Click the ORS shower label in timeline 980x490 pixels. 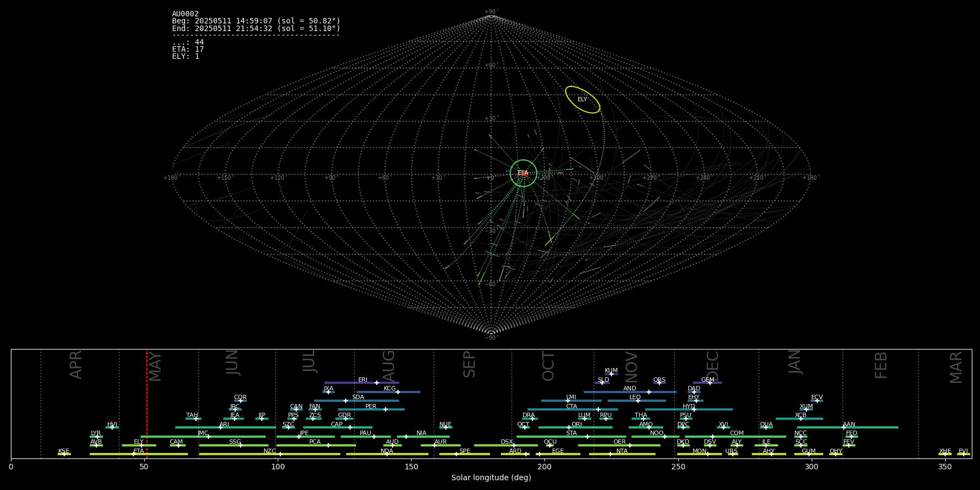(x=659, y=380)
